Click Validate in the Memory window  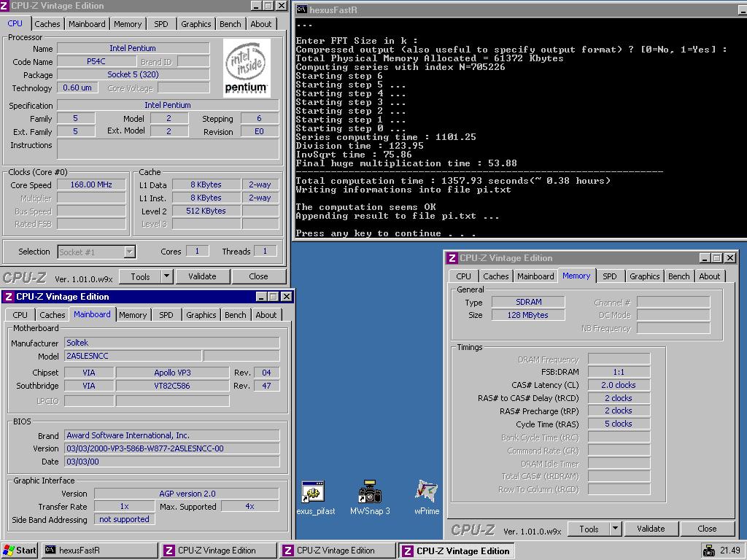click(651, 529)
